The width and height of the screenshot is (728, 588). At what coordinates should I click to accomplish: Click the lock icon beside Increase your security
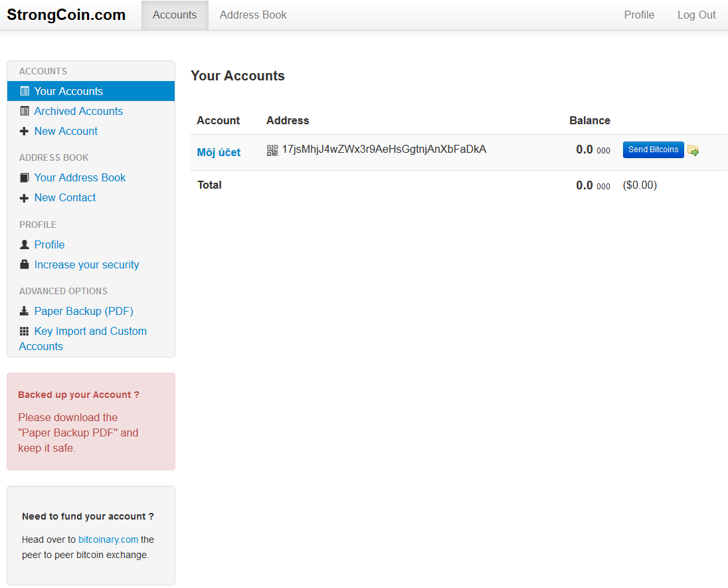(x=25, y=264)
